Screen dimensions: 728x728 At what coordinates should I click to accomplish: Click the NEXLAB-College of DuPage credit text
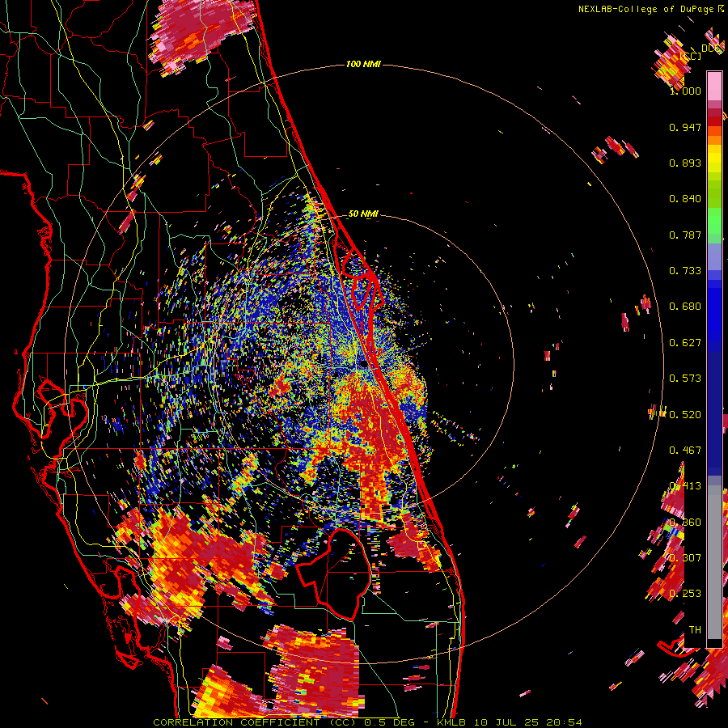[x=648, y=9]
